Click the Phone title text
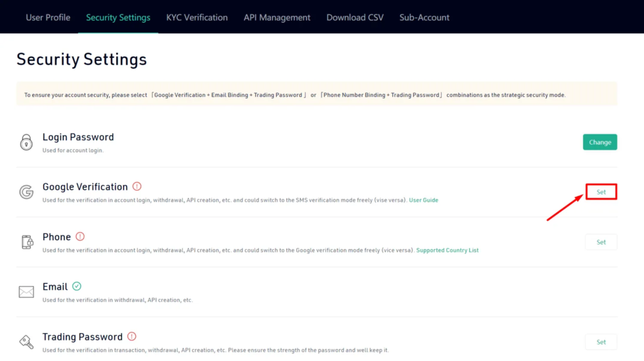 pos(57,237)
